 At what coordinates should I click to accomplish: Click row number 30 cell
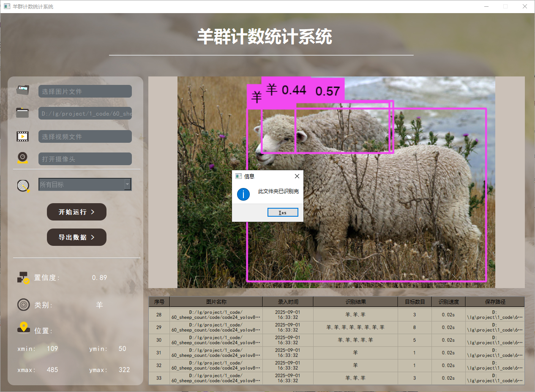159,340
